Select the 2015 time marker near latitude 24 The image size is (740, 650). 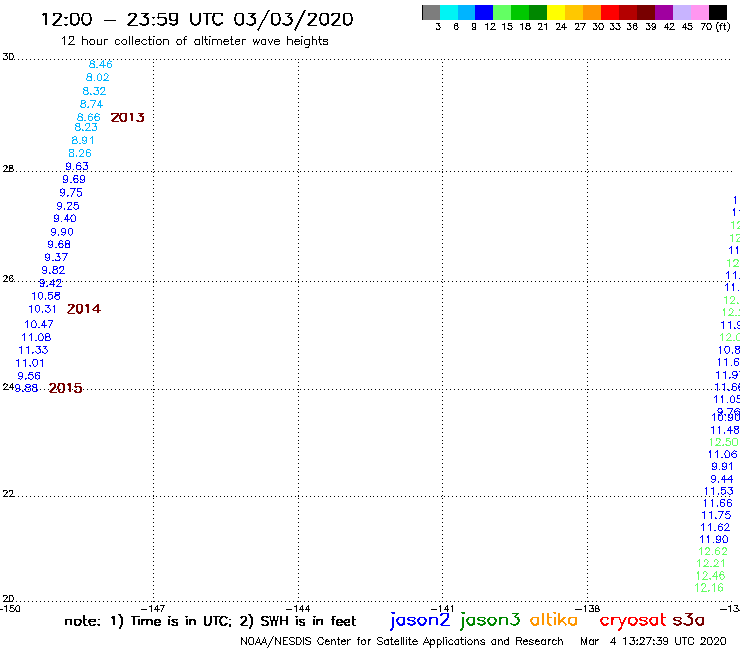(65, 388)
